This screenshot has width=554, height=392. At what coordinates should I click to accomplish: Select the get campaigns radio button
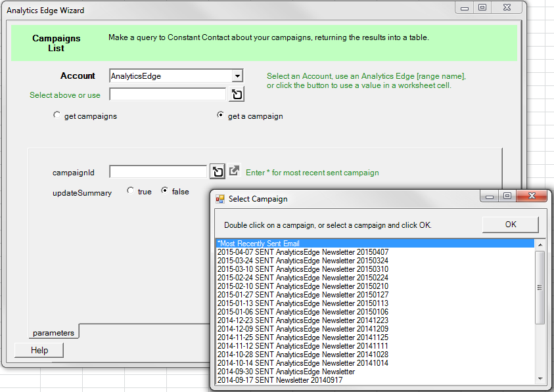[57, 115]
